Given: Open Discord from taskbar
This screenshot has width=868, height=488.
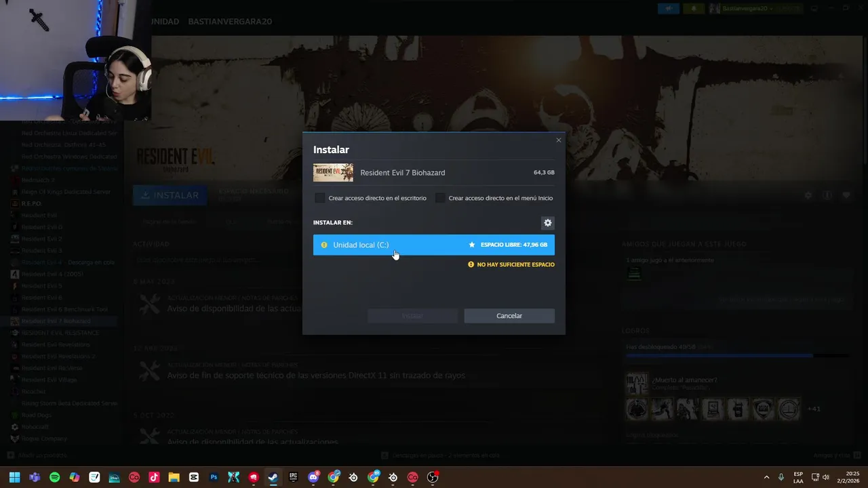Looking at the screenshot, I should (x=313, y=477).
